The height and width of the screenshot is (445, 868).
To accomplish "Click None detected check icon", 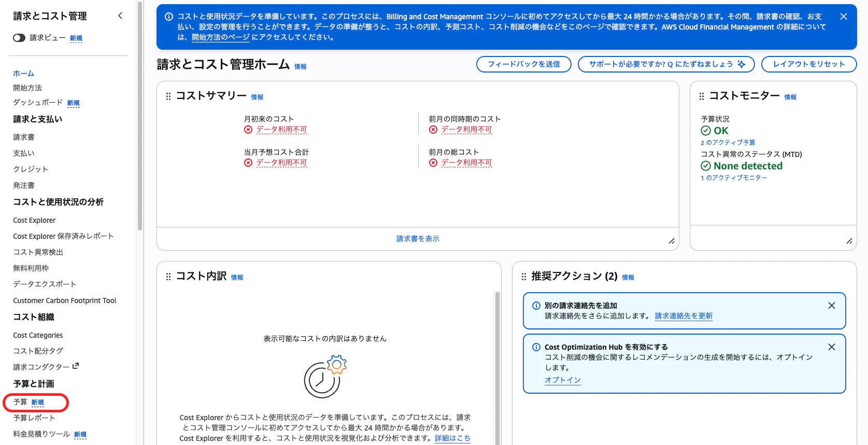I will click(x=706, y=166).
